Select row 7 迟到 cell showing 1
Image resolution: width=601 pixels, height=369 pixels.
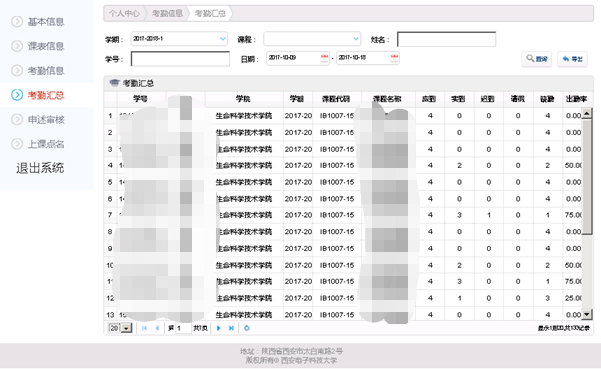489,215
